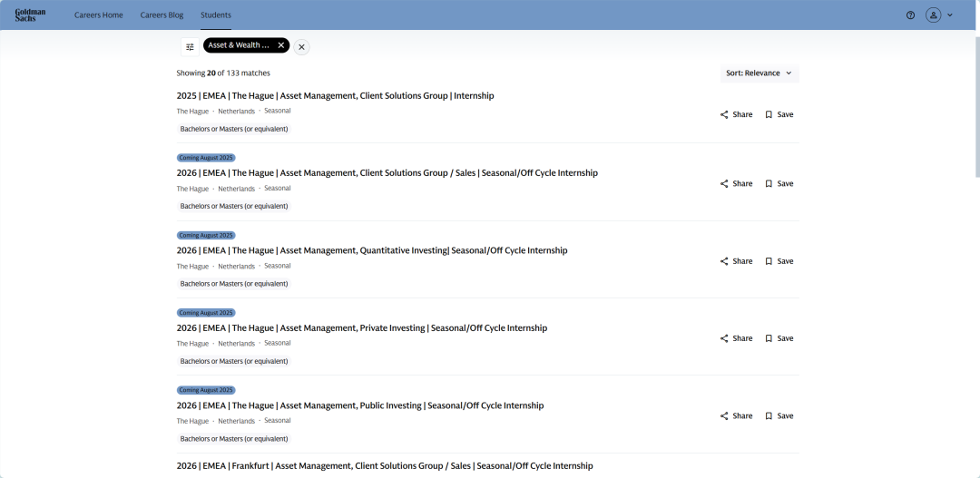Click 'The Hague' location under the 2025 internship
980x478 pixels.
(192, 112)
